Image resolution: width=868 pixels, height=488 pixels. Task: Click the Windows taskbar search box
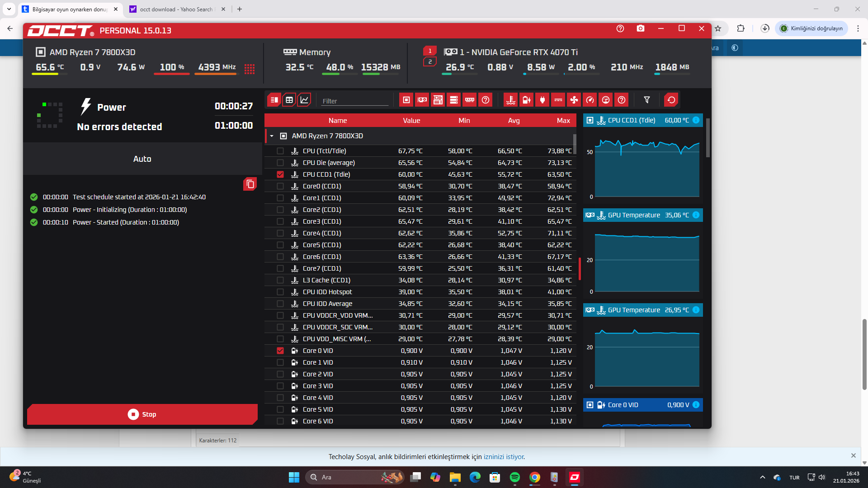click(x=355, y=477)
